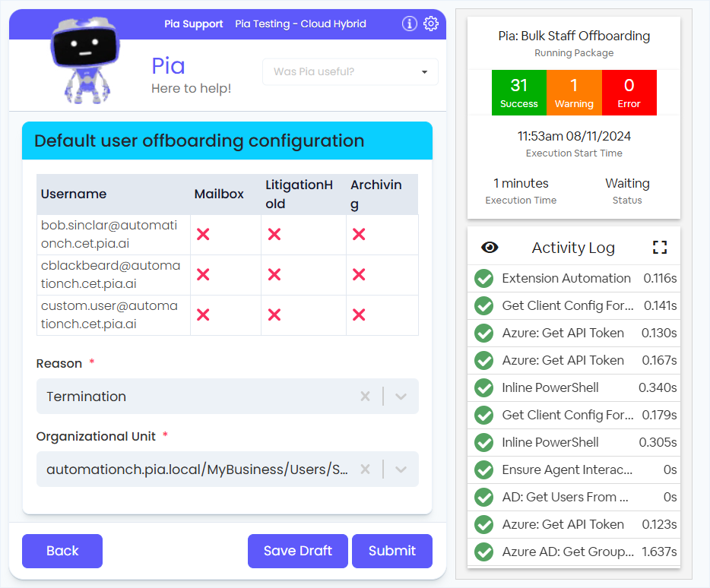Image resolution: width=710 pixels, height=588 pixels.
Task: Expand the Activity Log to fullscreen
Action: click(x=660, y=247)
